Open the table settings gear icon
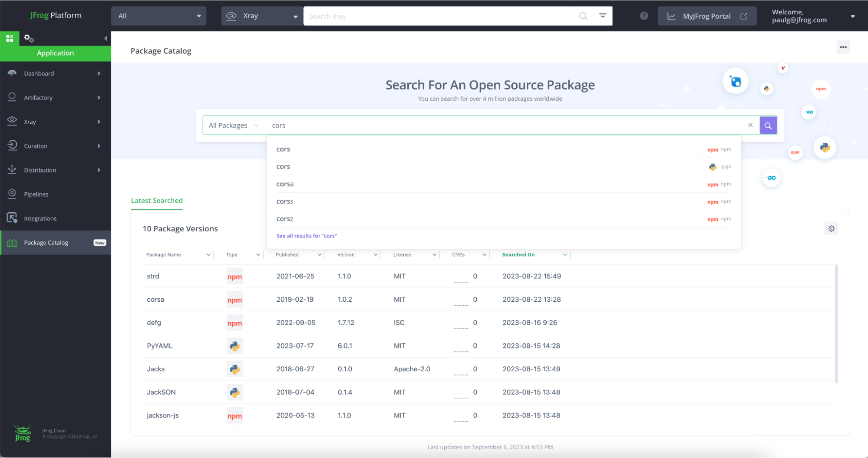 point(832,228)
